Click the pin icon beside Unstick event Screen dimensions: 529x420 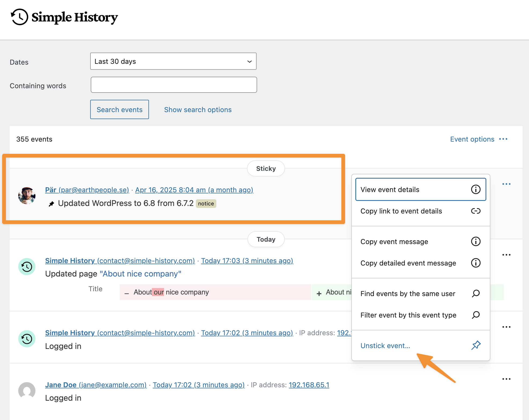pyautogui.click(x=476, y=345)
